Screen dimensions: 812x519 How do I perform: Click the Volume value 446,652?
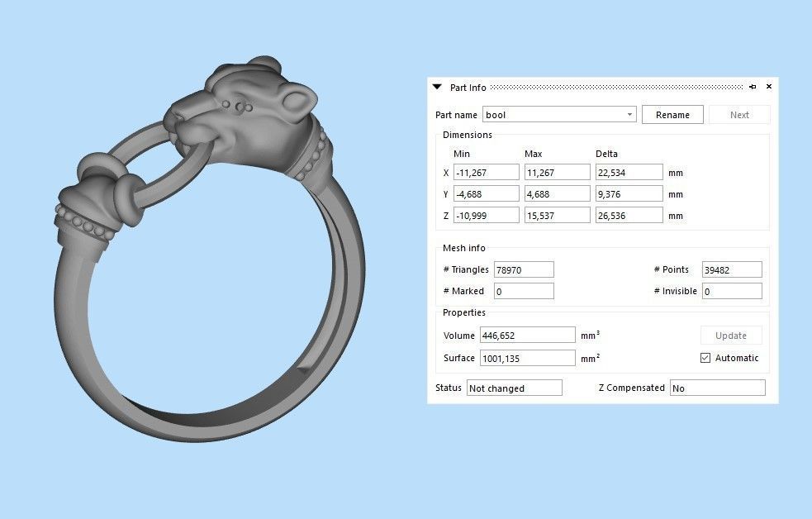[x=527, y=336]
